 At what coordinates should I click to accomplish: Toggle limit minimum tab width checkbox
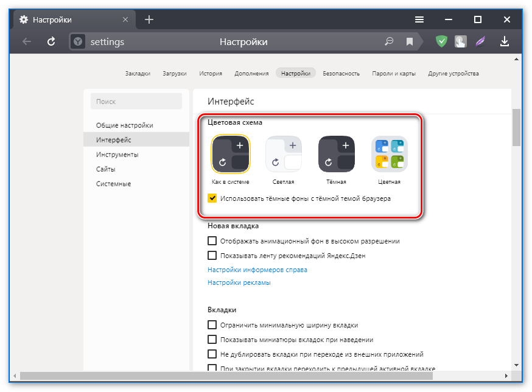212,325
